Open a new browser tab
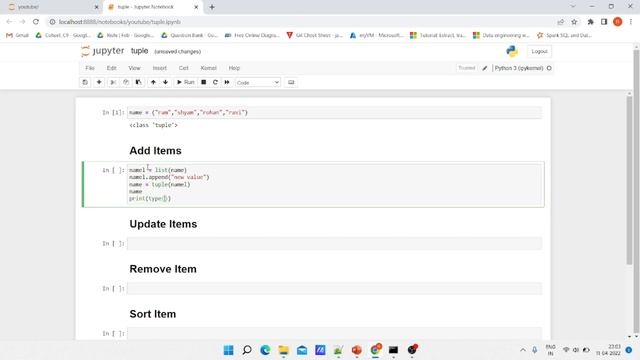 pos(212,7)
